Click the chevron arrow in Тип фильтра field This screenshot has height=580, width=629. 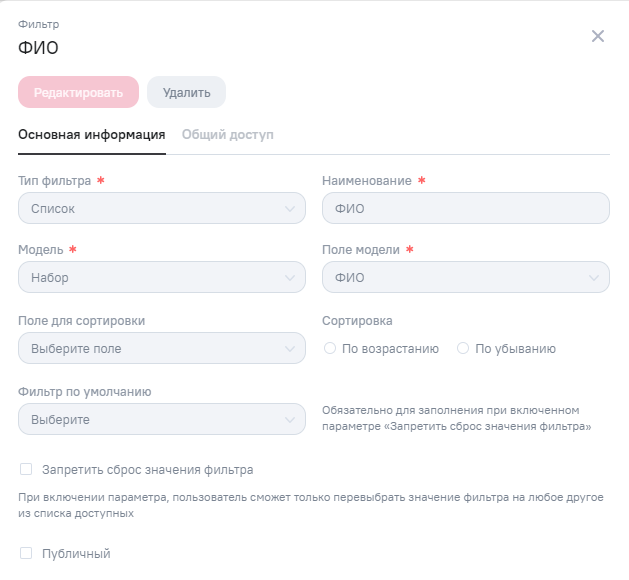[x=290, y=209]
